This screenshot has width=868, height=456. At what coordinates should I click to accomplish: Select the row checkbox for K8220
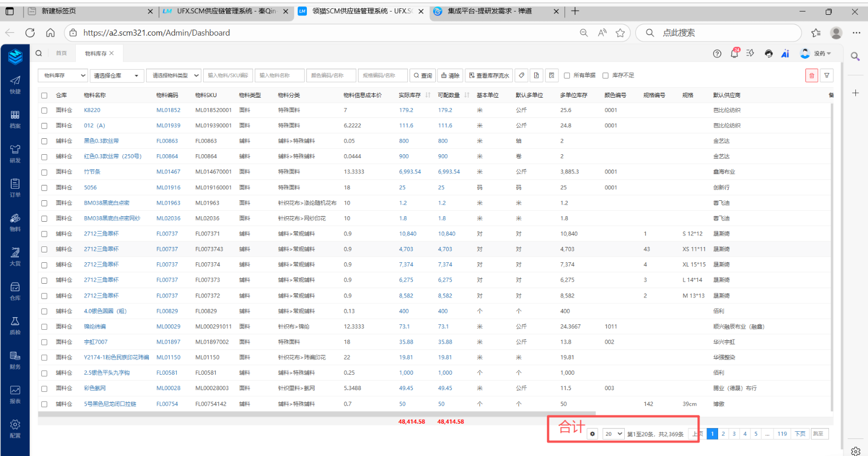[x=44, y=110]
